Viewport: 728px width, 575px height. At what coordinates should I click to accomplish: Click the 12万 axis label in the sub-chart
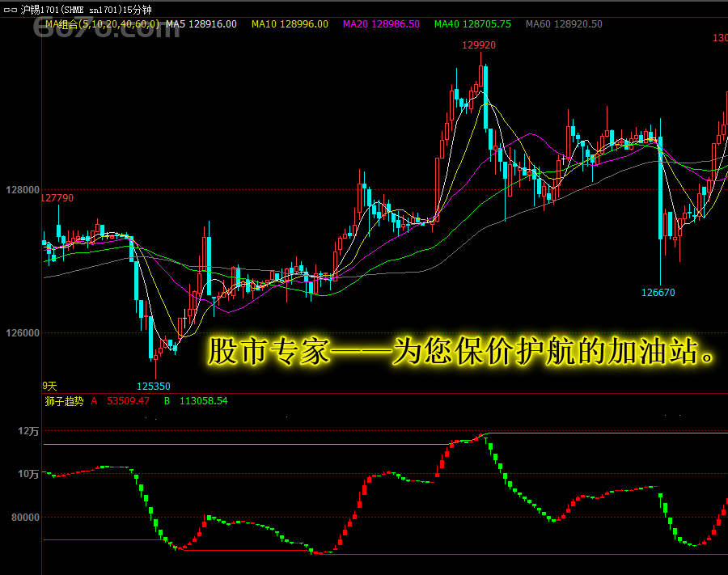point(28,432)
